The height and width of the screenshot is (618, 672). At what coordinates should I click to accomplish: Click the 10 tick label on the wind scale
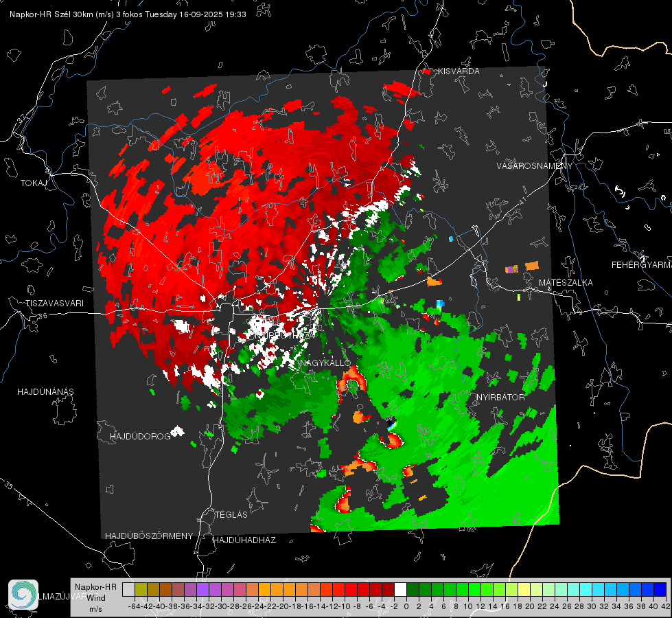468,606
